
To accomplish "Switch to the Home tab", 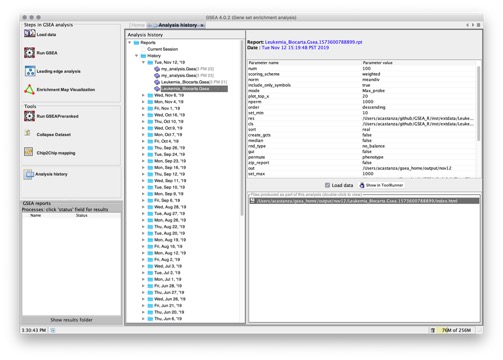I will (x=138, y=25).
